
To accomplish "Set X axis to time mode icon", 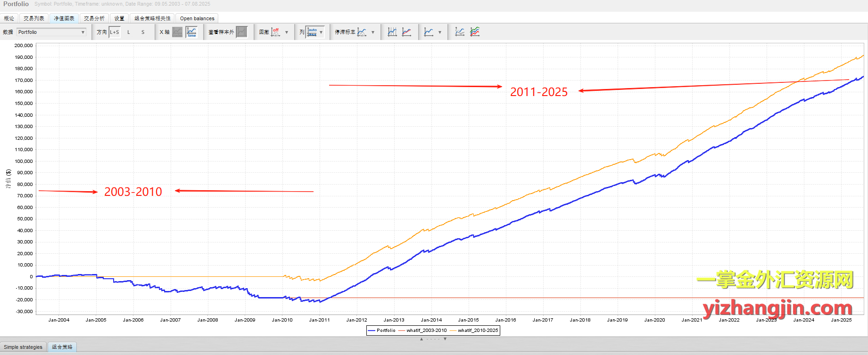I will tap(191, 32).
